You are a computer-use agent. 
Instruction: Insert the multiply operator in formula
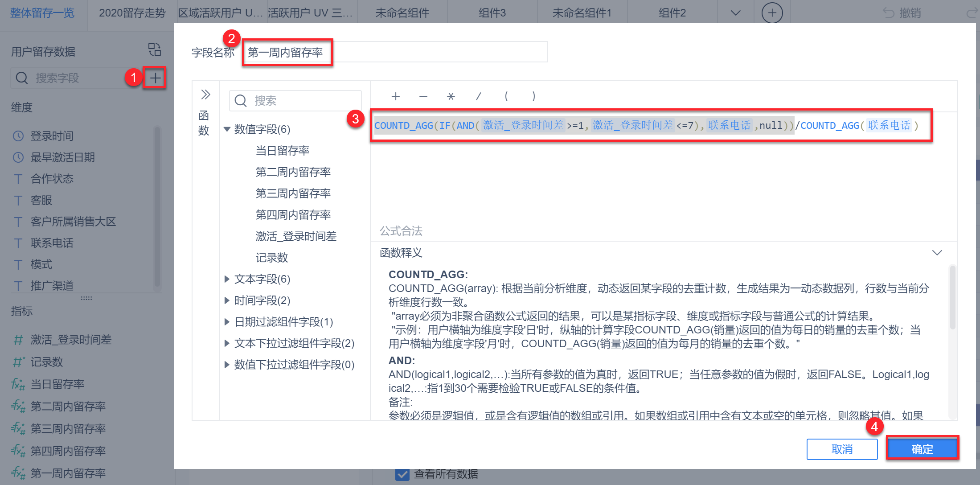451,96
